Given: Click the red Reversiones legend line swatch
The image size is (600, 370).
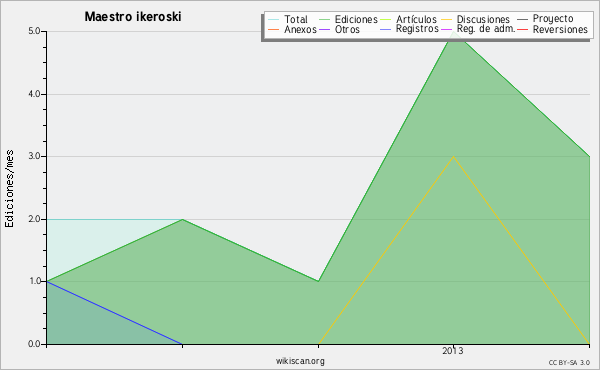Looking at the screenshot, I should pyautogui.click(x=522, y=30).
